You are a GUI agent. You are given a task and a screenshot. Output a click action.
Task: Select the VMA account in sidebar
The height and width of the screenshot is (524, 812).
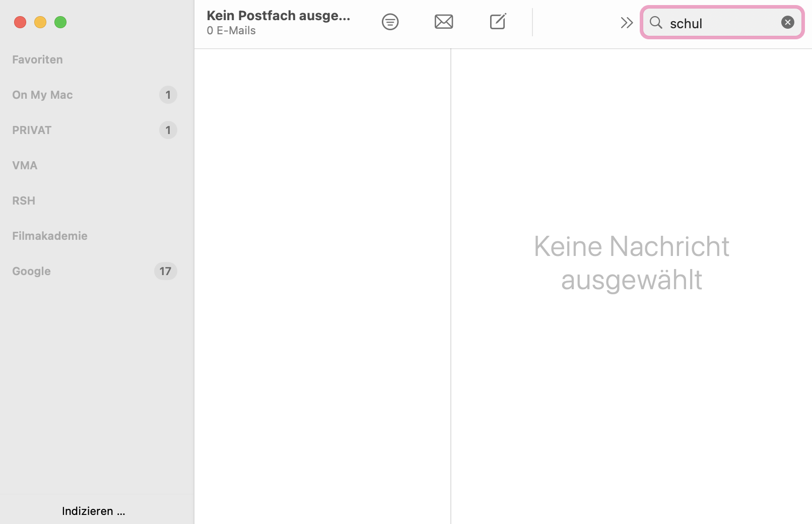[x=25, y=165]
